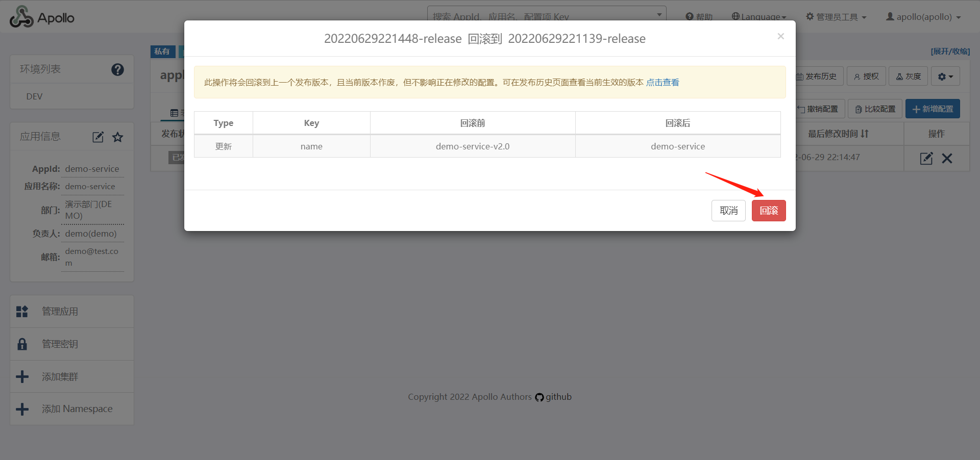Expand the Language dropdown
Image resolution: width=980 pixels, height=460 pixels.
click(x=759, y=17)
